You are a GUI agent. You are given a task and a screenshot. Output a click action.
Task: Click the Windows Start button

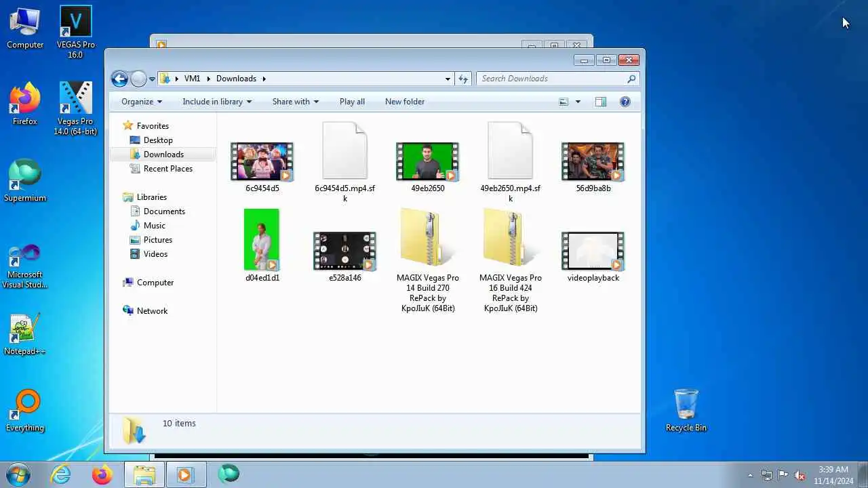pyautogui.click(x=18, y=474)
